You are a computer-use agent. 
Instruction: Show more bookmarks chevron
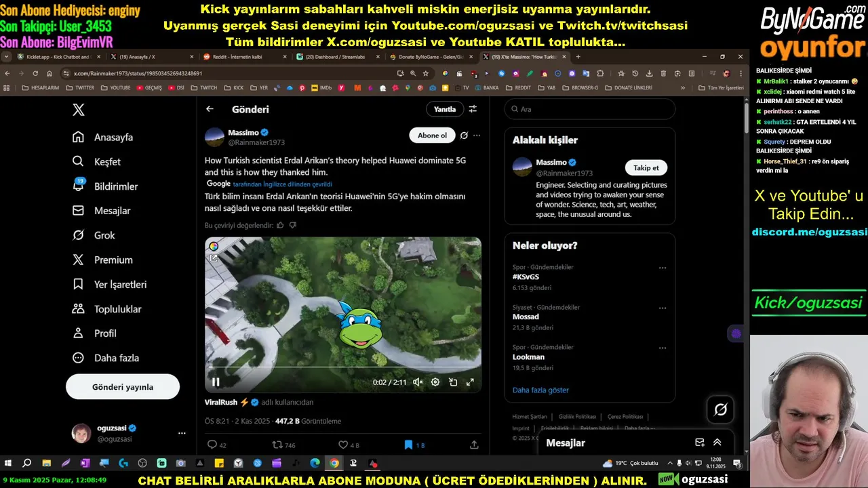coord(683,87)
